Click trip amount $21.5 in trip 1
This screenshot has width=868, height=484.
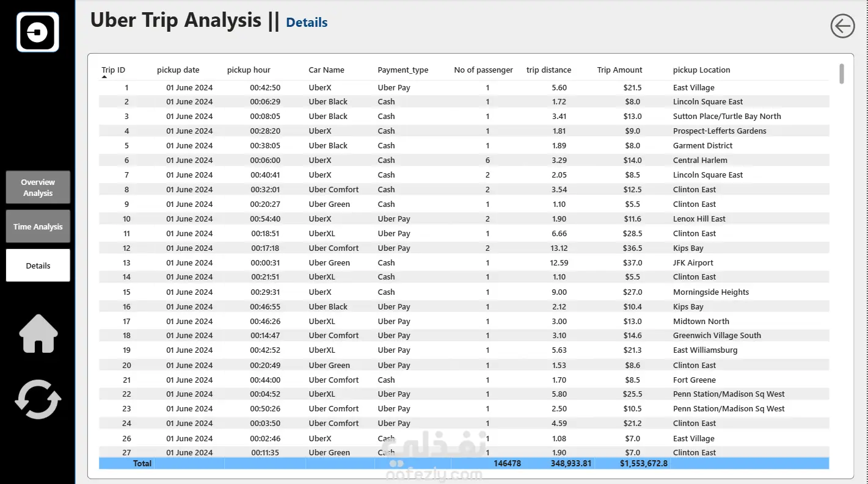point(632,87)
